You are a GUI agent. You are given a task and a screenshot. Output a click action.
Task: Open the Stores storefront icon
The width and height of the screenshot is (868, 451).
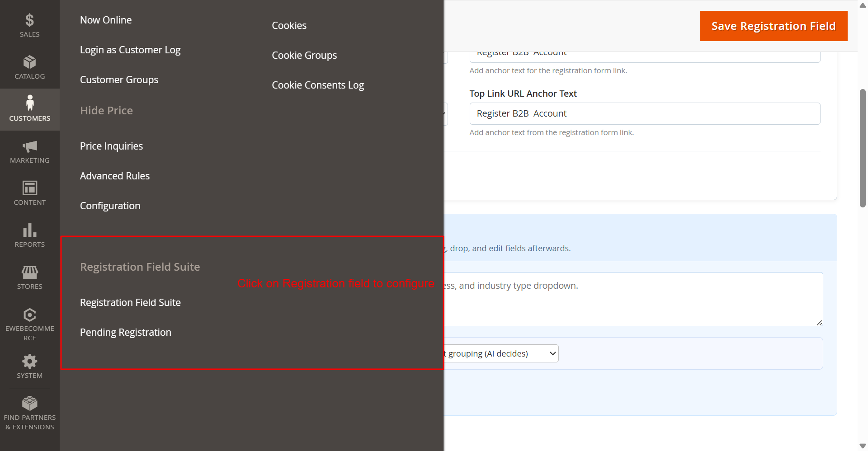(x=29, y=272)
